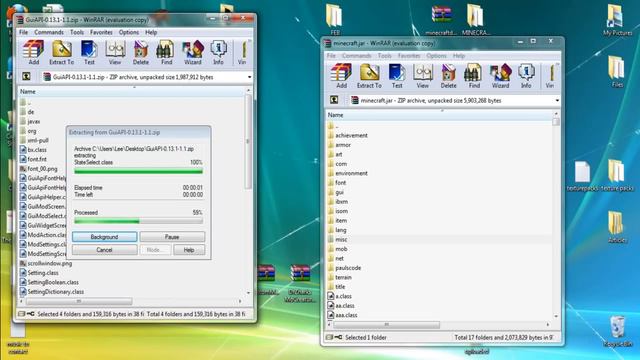Cancel the extraction
The width and height of the screenshot is (640, 360).
coord(104,250)
